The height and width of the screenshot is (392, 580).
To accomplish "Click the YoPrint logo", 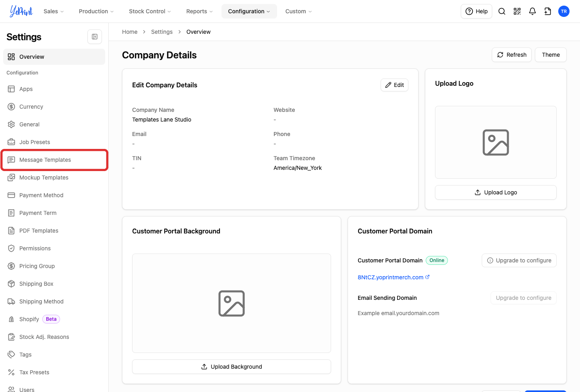I will [21, 11].
